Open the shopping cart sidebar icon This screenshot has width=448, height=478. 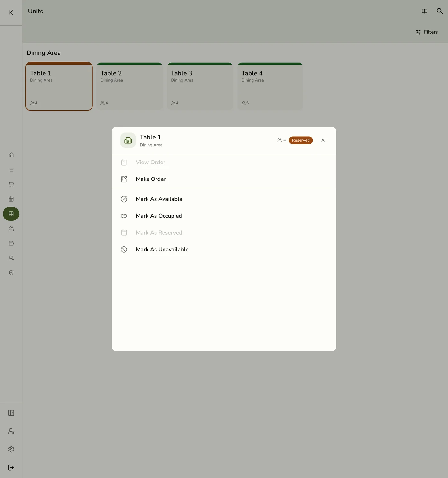tap(11, 184)
